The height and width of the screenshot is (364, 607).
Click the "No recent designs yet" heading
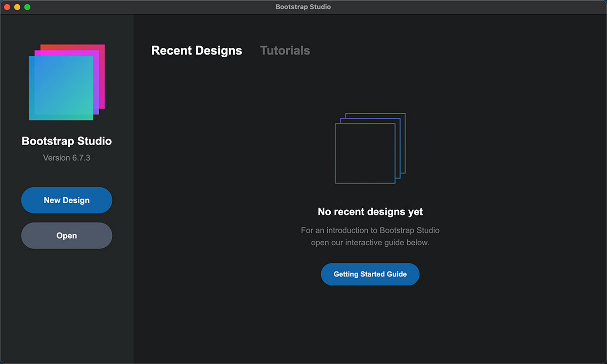point(370,212)
